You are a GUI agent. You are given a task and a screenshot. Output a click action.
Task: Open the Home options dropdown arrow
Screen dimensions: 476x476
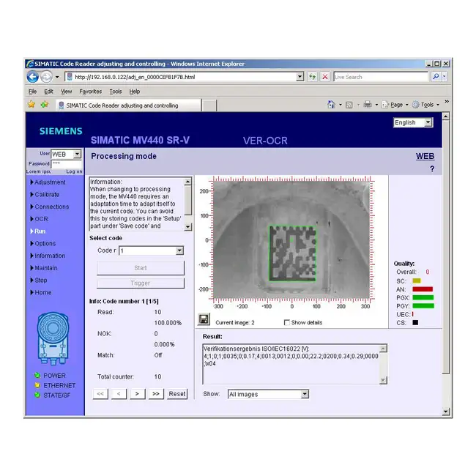341,105
